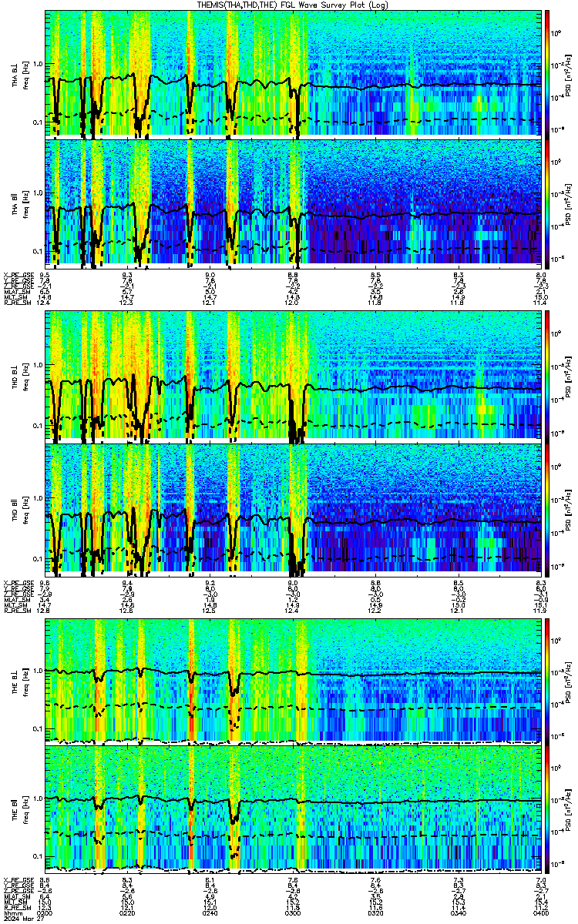This screenshot has width=578, height=924.
Task: Click the '0320' time tick label
Action: coord(376,912)
